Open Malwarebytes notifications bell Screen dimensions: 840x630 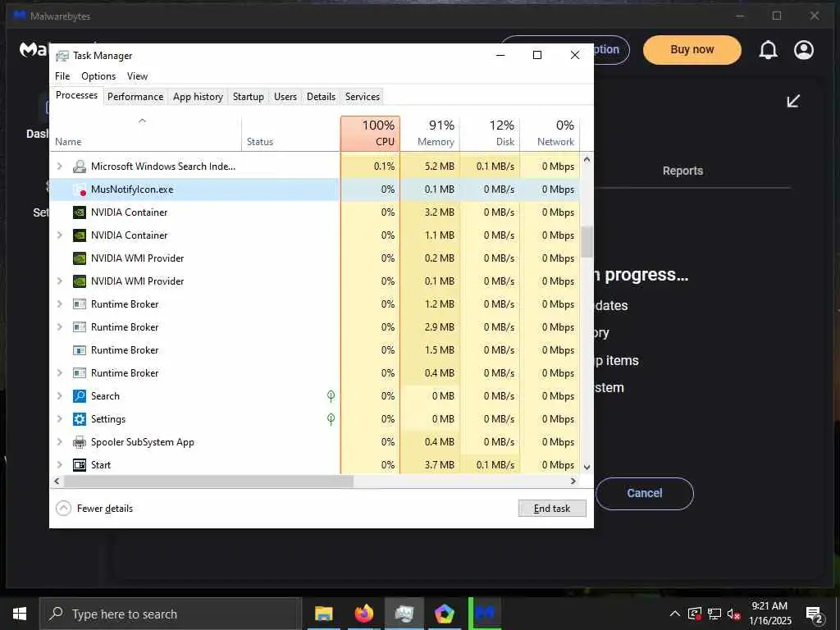pos(768,50)
